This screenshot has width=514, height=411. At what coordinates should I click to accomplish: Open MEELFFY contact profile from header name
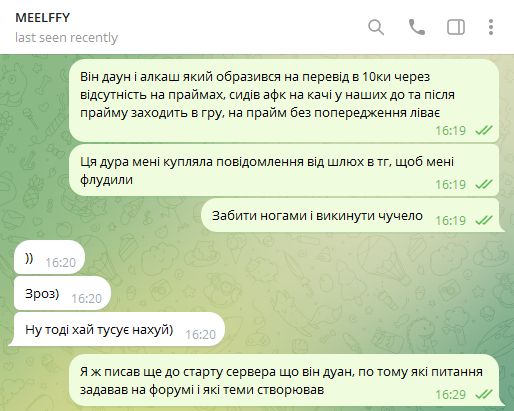coord(43,18)
